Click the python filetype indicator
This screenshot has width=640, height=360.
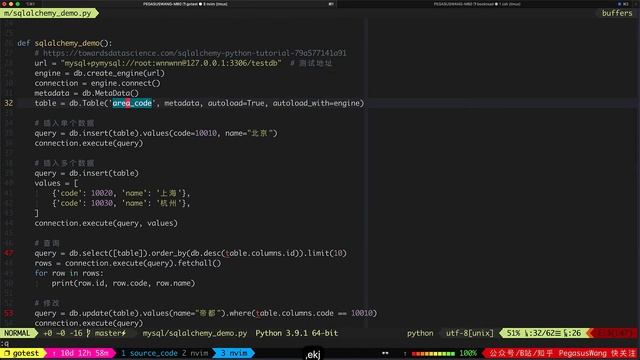click(x=420, y=333)
